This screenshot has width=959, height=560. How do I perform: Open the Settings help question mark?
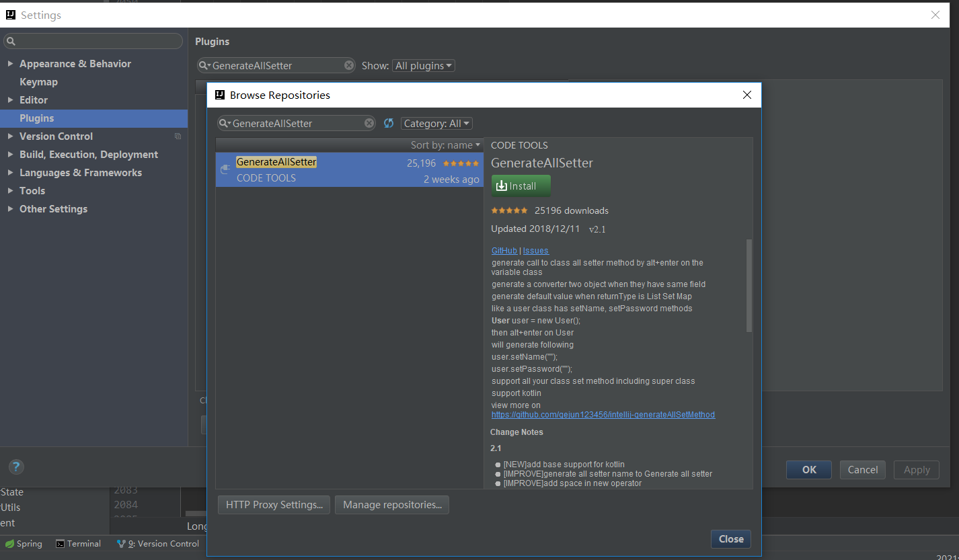(17, 467)
